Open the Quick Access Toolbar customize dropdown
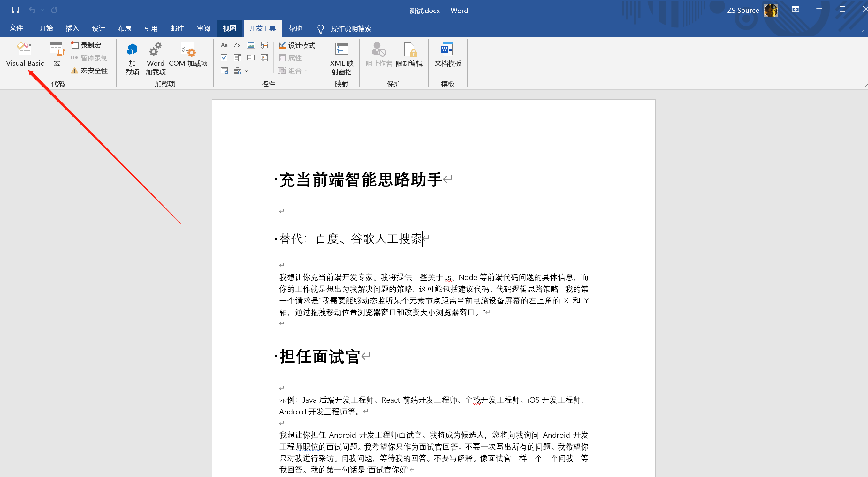868x477 pixels. pos(71,11)
